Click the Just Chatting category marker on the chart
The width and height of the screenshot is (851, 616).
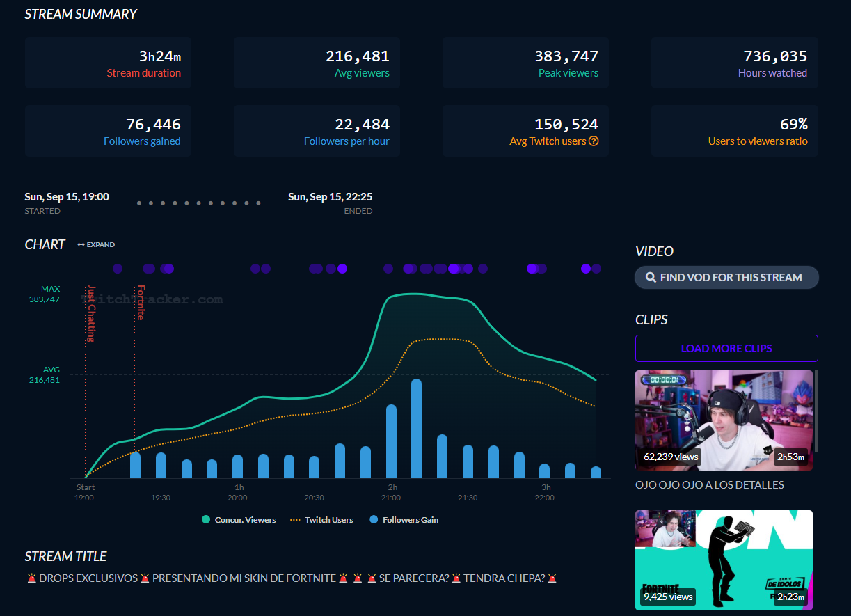pyautogui.click(x=90, y=313)
